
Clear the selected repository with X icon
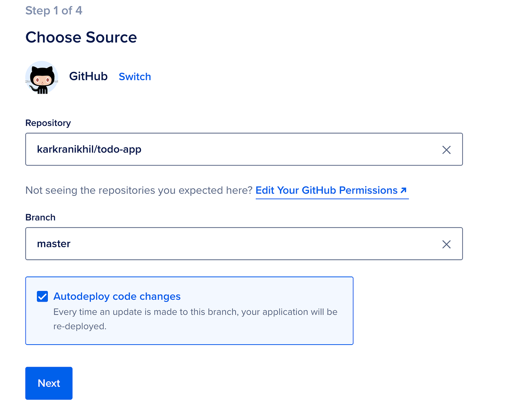point(446,150)
